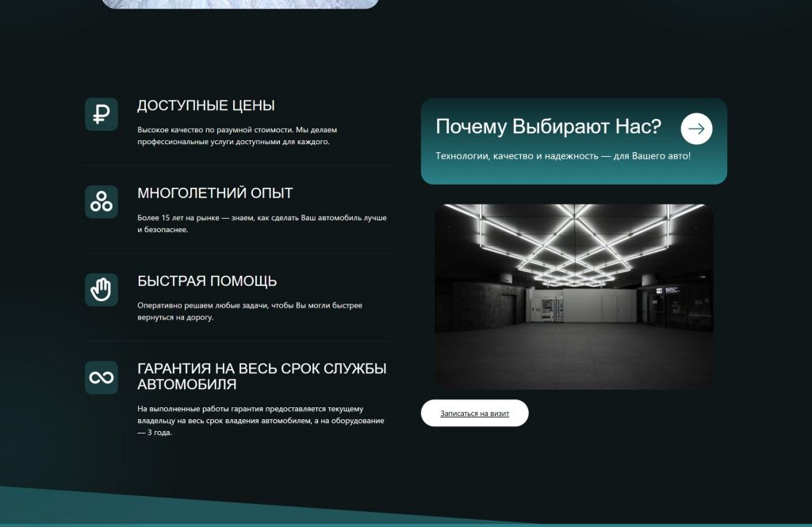This screenshot has height=527, width=812.
Task: Click the paragraph На выполненные работы гарантия предоставляется
Action: [x=261, y=420]
